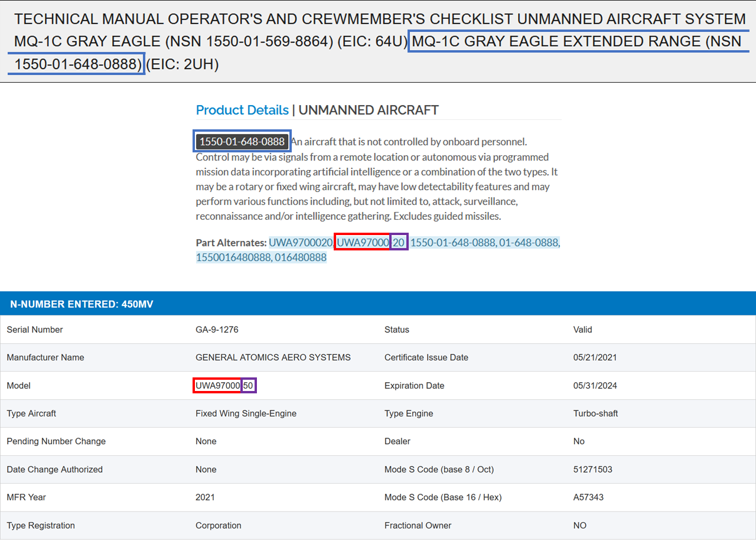Click the Serial Number label
This screenshot has height=541, width=756.
pos(35,330)
